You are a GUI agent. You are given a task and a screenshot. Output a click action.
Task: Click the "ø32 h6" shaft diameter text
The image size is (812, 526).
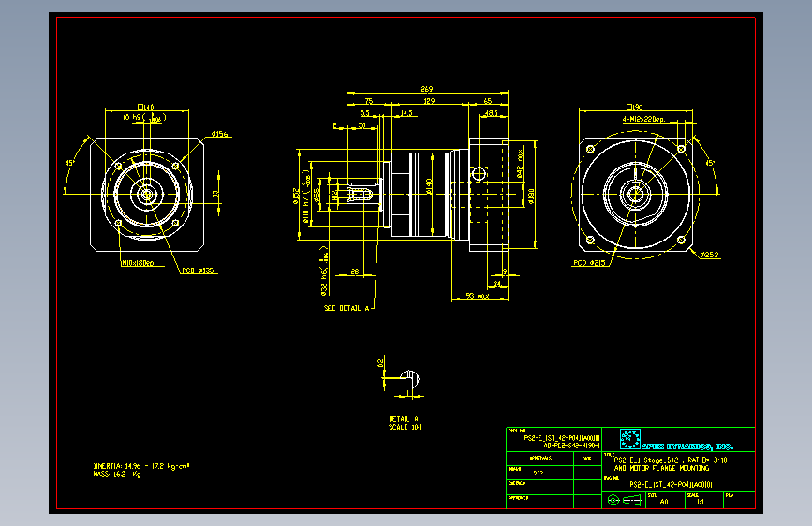coord(325,270)
